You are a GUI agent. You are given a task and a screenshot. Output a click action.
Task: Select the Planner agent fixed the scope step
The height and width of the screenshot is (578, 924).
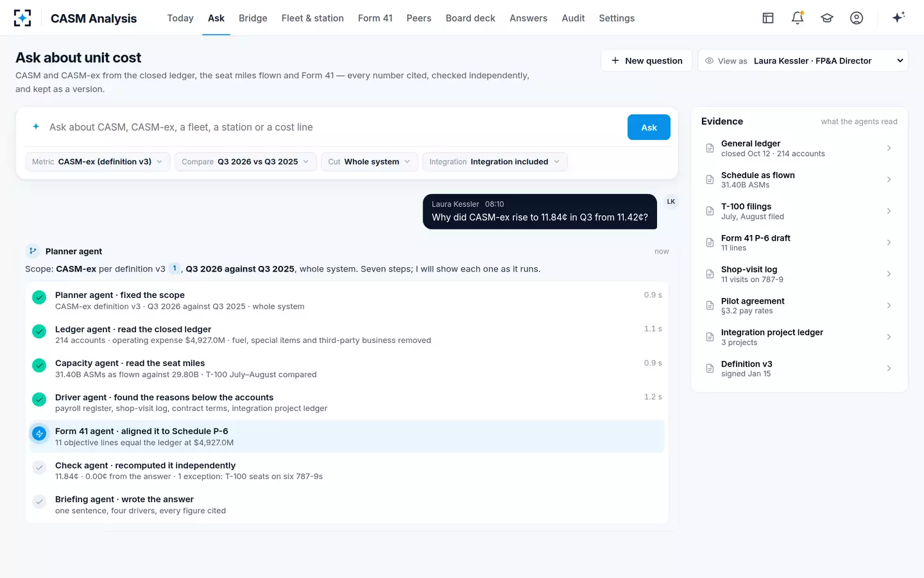[x=347, y=301]
